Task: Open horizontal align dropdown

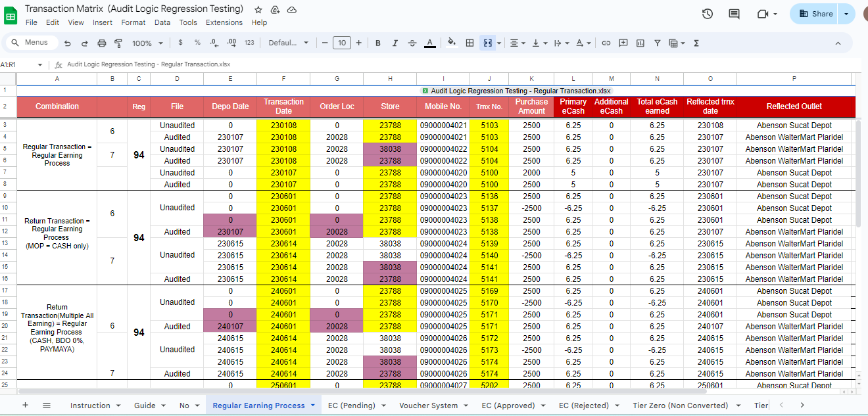Action: click(518, 43)
